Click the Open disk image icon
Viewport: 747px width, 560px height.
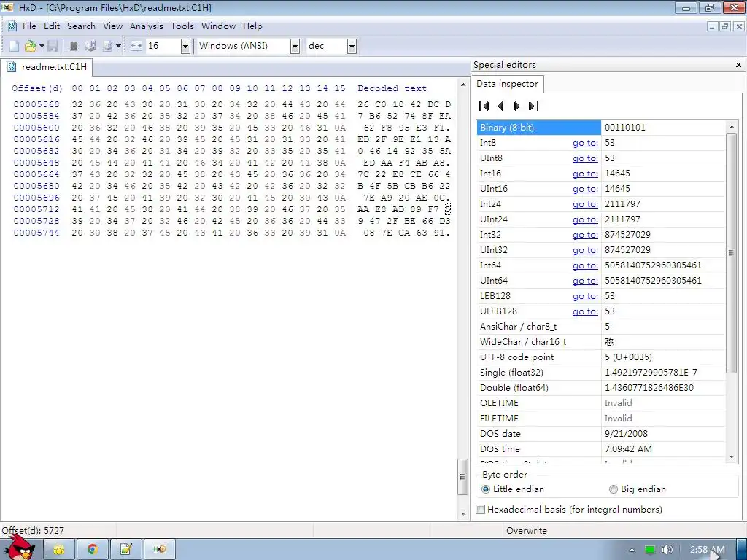tap(108, 46)
